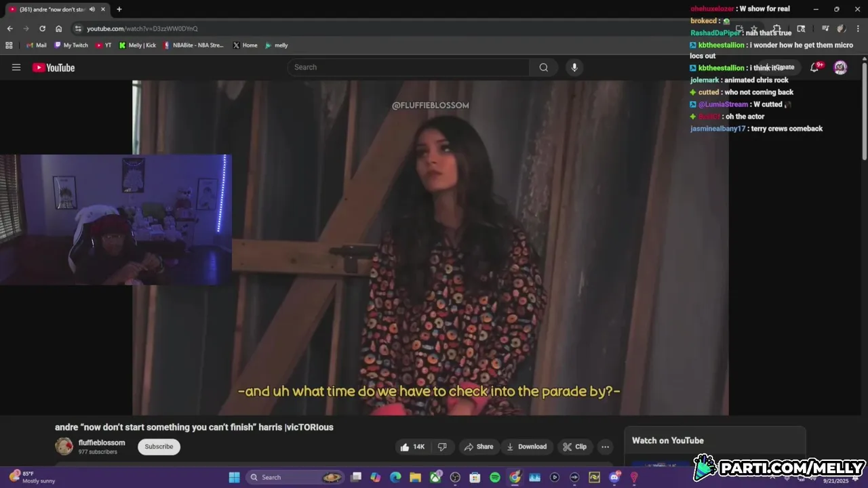The height and width of the screenshot is (488, 868).
Task: Mute the tab via speaker icon
Action: tap(92, 9)
